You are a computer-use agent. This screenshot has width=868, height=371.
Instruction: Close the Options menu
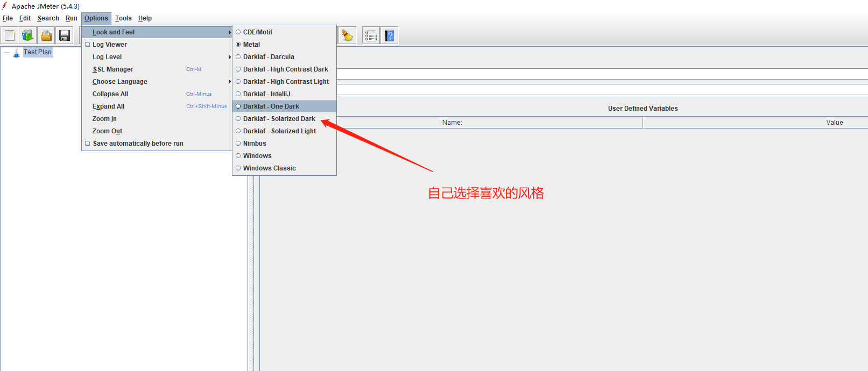click(x=96, y=18)
